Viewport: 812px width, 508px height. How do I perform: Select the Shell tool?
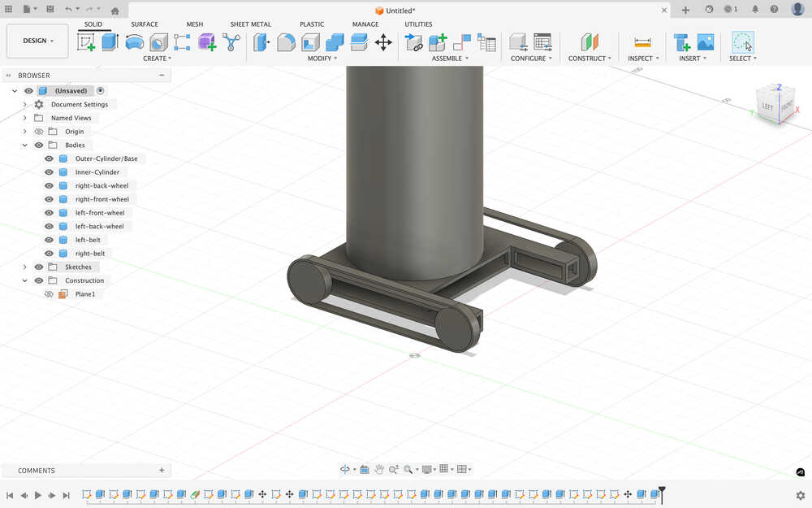pos(310,42)
